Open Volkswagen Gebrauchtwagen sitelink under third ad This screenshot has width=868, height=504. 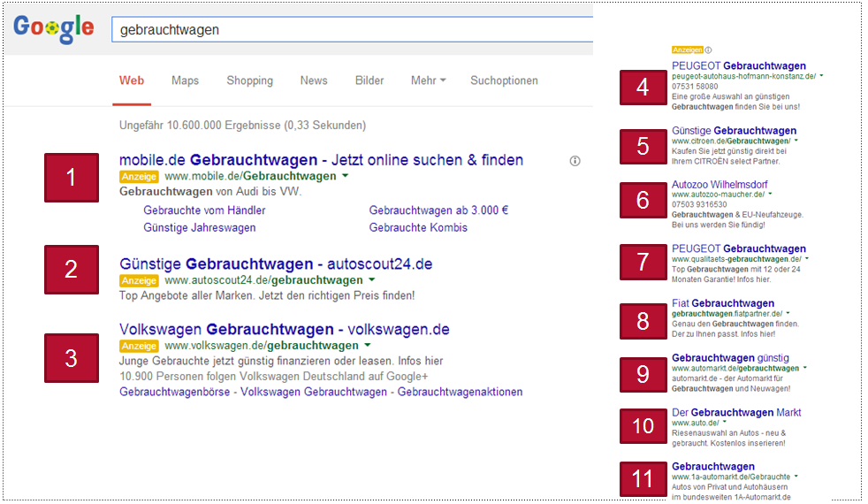pyautogui.click(x=313, y=392)
